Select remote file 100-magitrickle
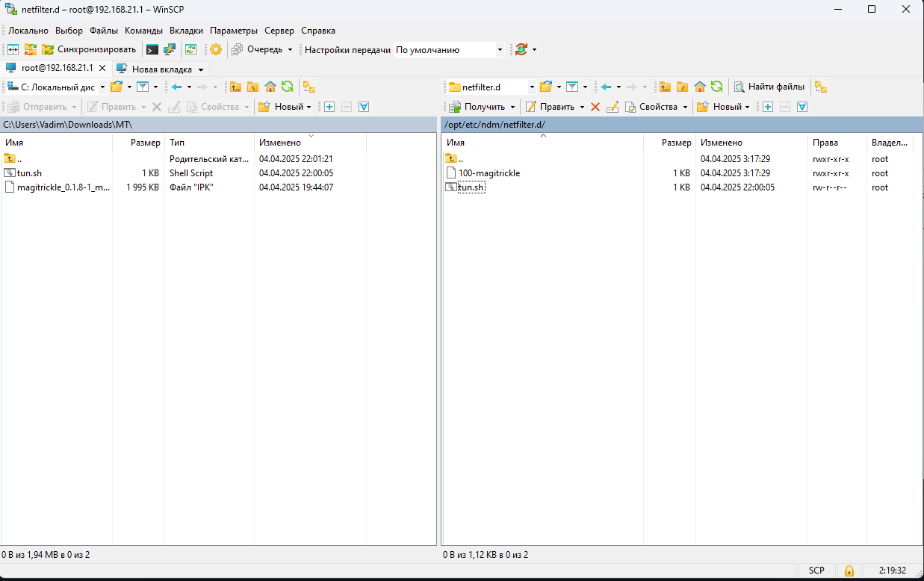The width and height of the screenshot is (924, 581). click(489, 173)
